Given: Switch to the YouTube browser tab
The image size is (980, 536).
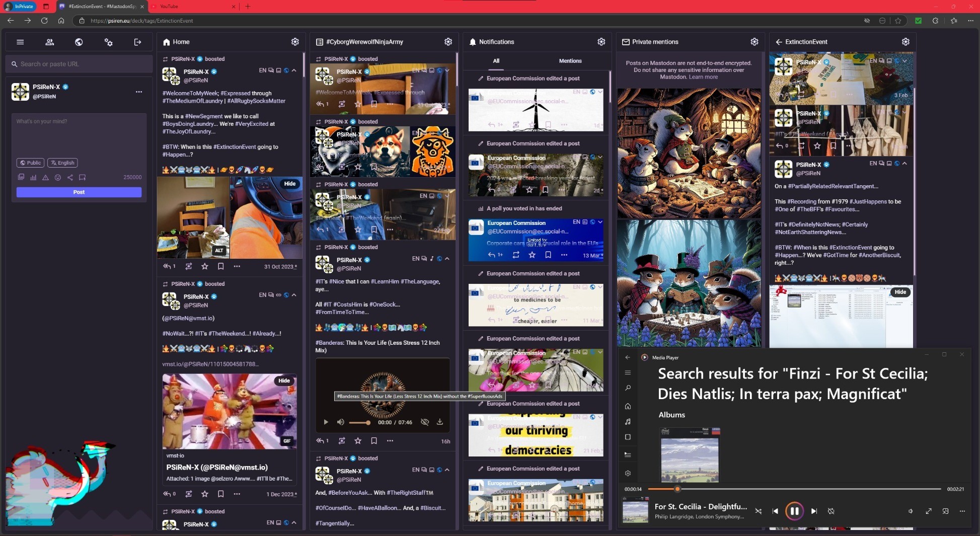Looking at the screenshot, I should (x=194, y=7).
